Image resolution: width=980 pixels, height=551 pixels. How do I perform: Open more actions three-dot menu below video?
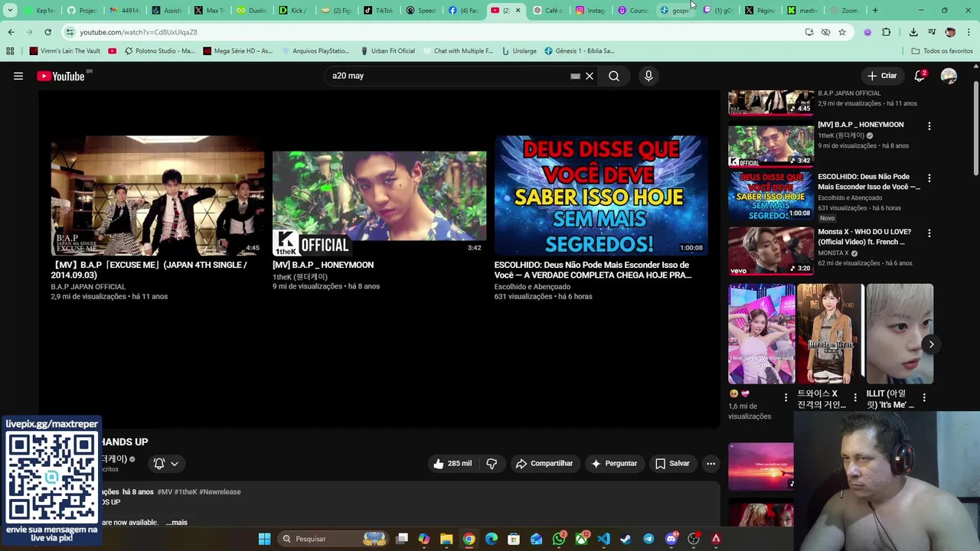[710, 463]
